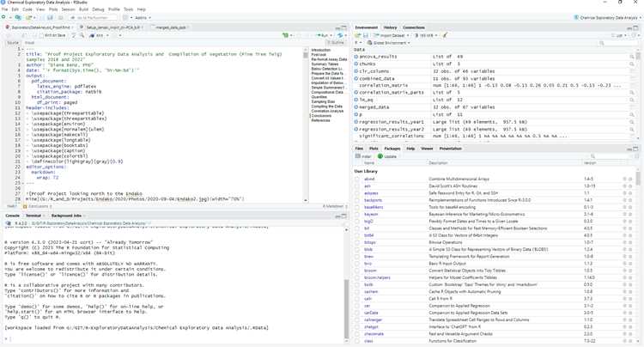This screenshot has height=347, width=644.
Task: Click the Save Workspace icon in Environment pane
Action: tap(365, 35)
